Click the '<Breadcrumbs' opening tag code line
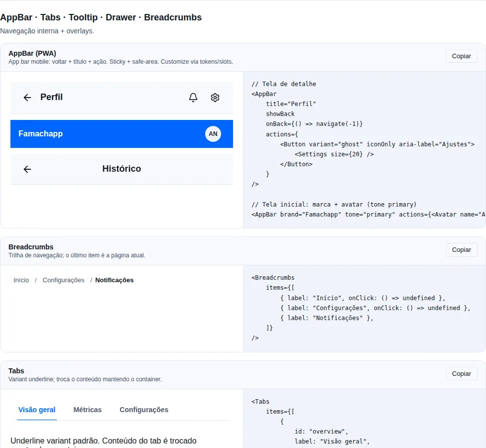The width and height of the screenshot is (486, 448). pos(273,278)
